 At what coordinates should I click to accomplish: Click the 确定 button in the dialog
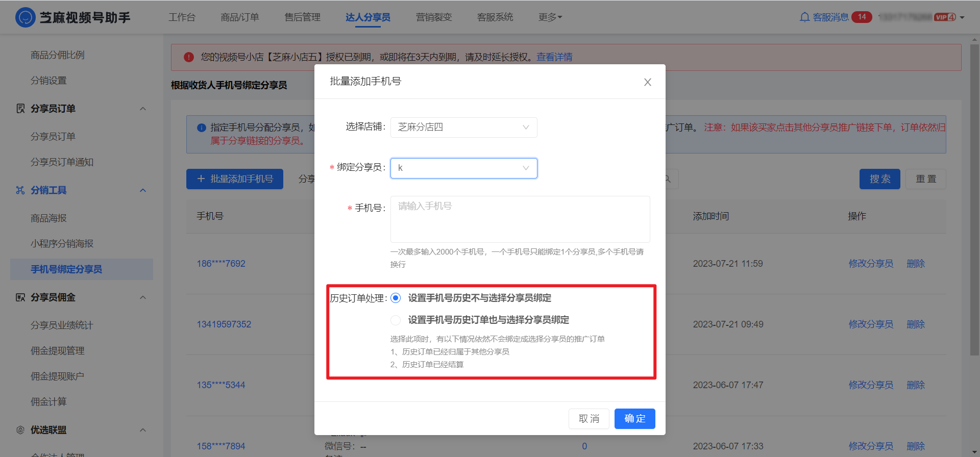click(x=634, y=419)
